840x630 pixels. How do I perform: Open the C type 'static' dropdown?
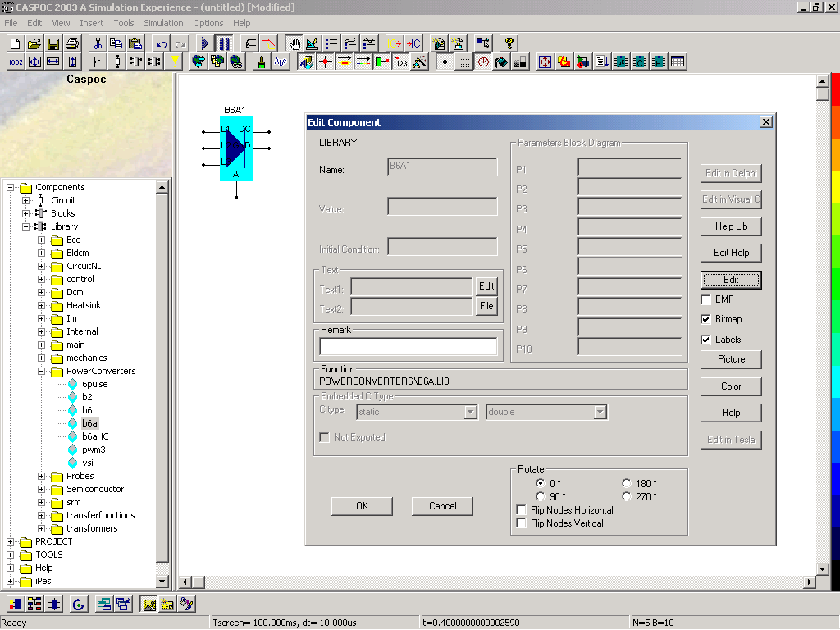point(471,412)
